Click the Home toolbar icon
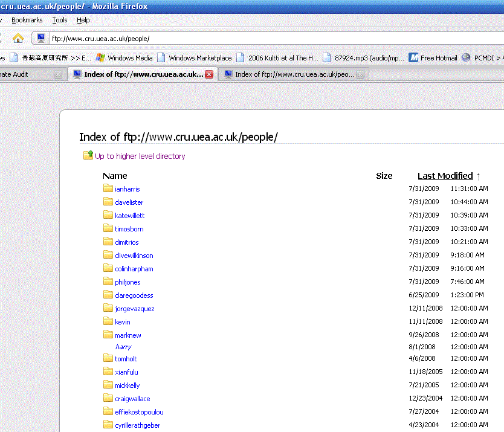504x432 pixels. [18, 39]
